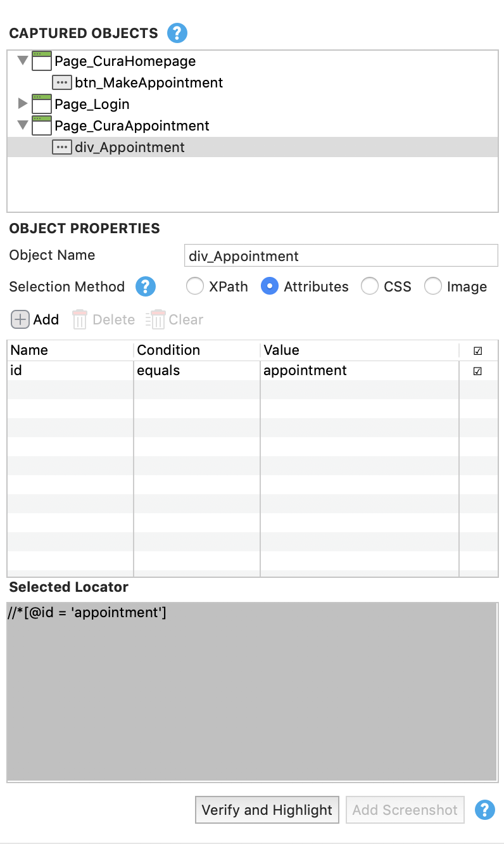
Task: Collapse the Page_CuraHomepage tree node
Action: [x=23, y=61]
